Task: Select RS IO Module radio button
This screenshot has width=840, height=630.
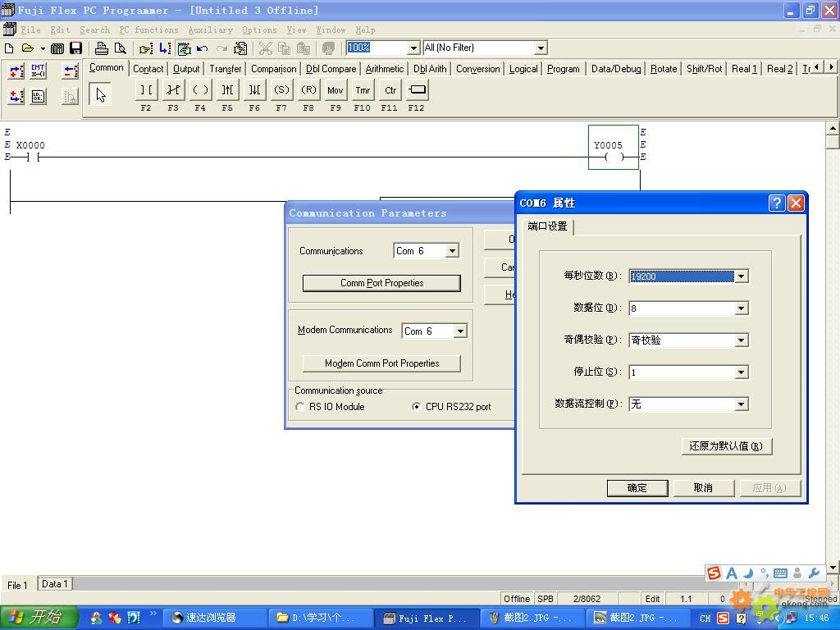Action: coord(300,407)
